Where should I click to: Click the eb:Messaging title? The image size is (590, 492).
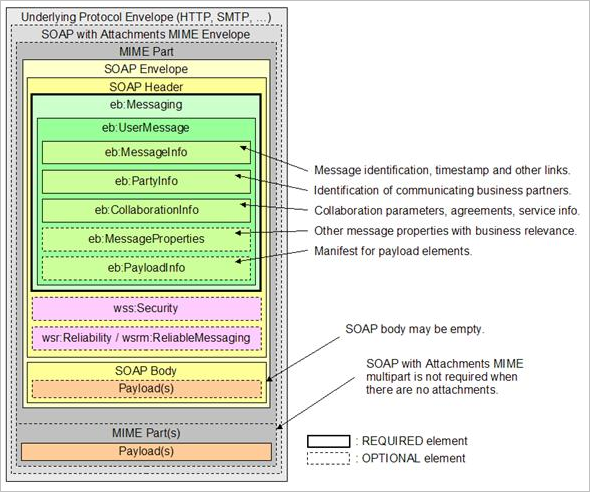146,105
